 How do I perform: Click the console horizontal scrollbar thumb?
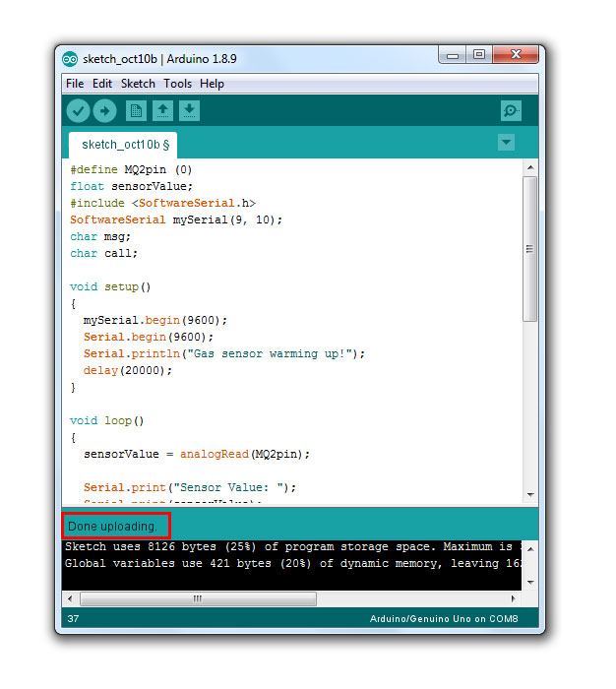coord(198,598)
